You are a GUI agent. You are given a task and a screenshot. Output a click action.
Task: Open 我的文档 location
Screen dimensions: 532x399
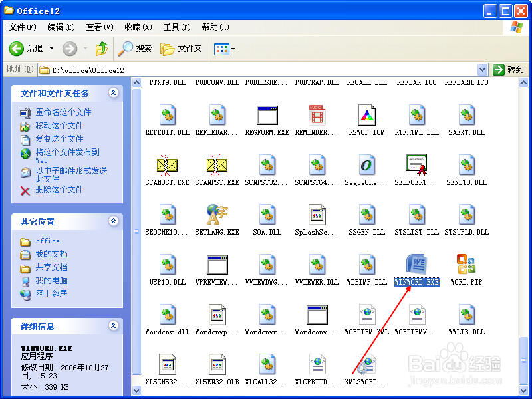coord(52,254)
